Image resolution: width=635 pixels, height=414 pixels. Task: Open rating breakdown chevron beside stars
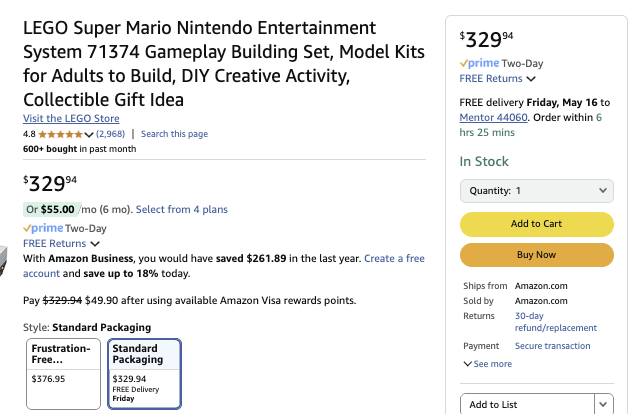[90, 134]
